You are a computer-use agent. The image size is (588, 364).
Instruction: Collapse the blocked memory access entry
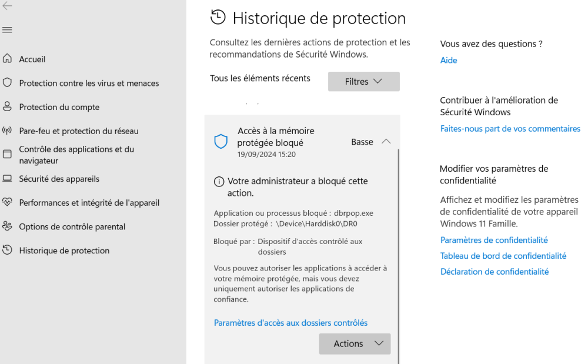(386, 142)
